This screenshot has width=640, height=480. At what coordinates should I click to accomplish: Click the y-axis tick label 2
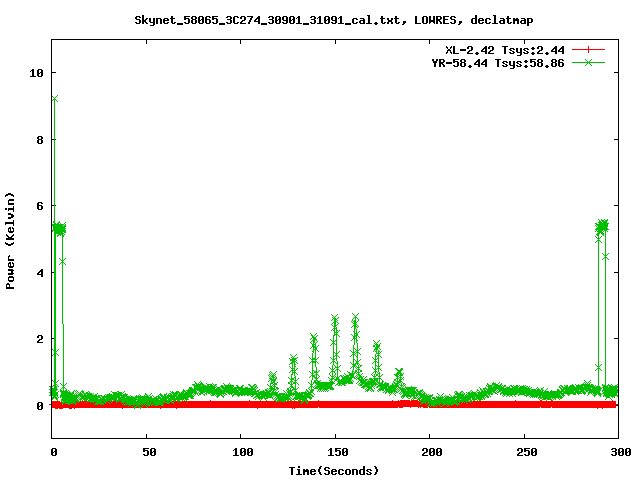[x=40, y=339]
